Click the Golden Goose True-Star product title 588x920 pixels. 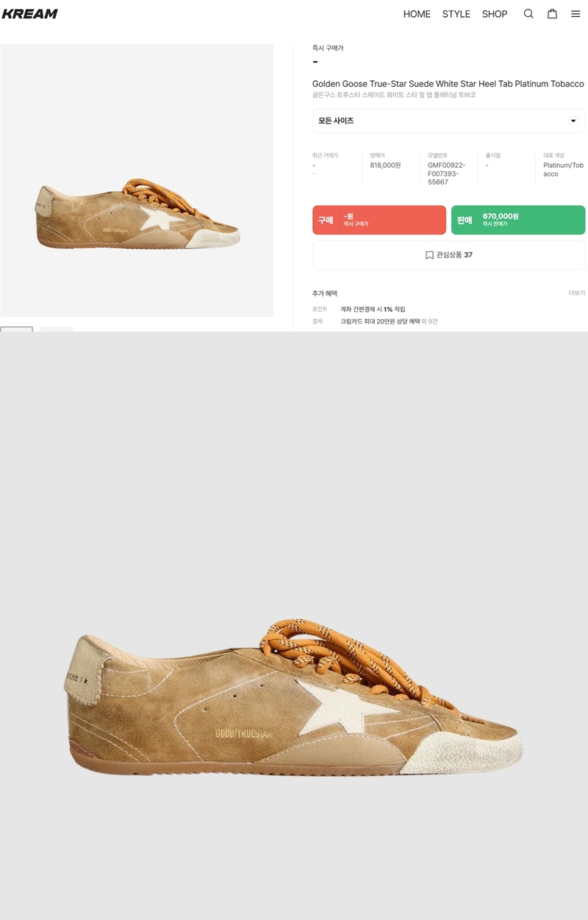point(448,84)
